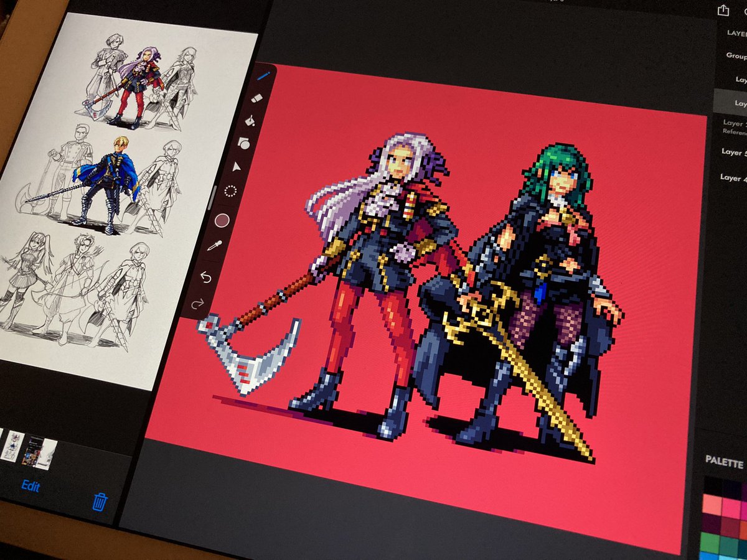Delete the photo with the trash icon

point(100,501)
